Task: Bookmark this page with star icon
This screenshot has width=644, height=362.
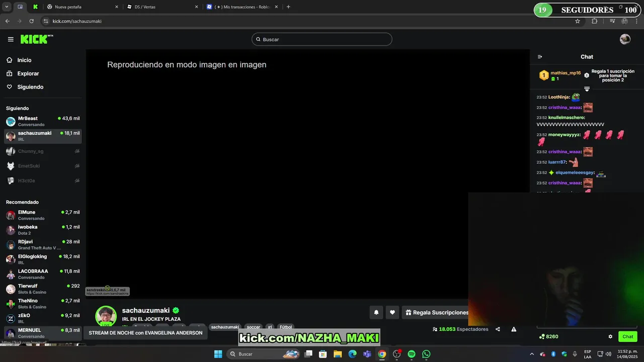Action: pos(578,21)
